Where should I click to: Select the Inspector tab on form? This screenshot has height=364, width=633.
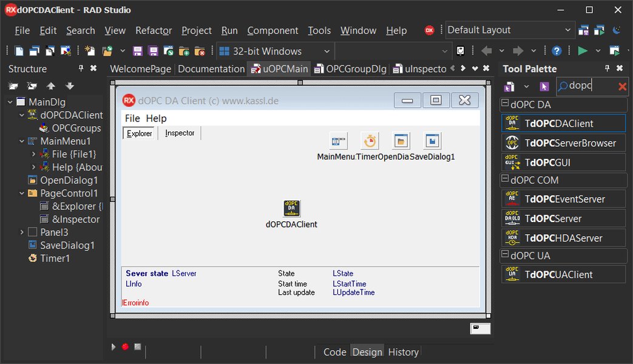click(x=180, y=133)
